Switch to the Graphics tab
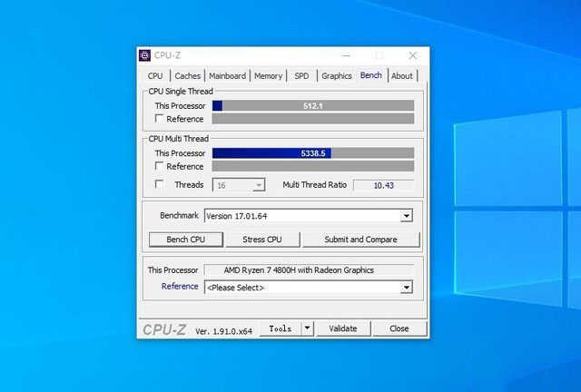 [x=337, y=76]
